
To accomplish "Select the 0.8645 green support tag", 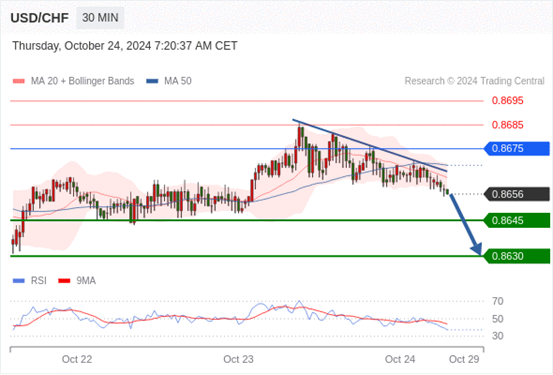I will coord(516,220).
